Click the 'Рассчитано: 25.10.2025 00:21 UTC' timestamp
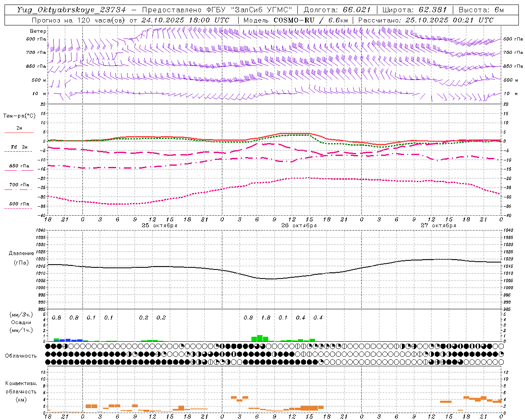Image resolution: width=525 pixels, height=420 pixels. (426, 20)
